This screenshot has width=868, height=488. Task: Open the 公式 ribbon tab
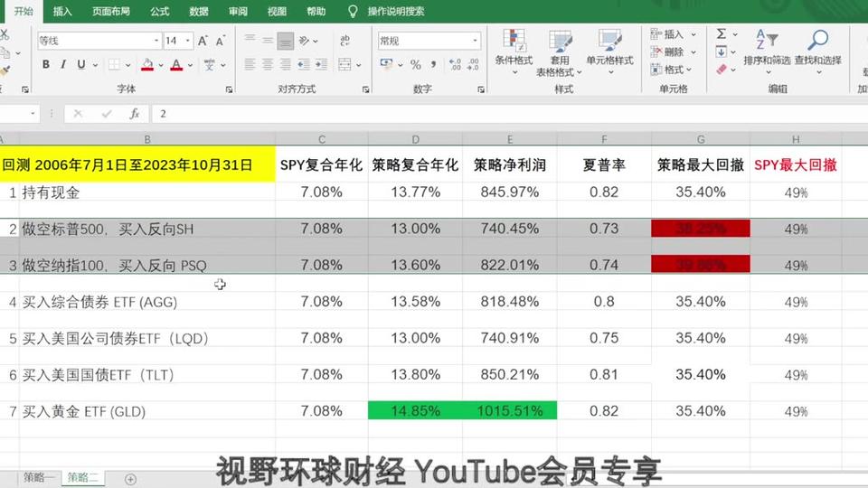[159, 11]
